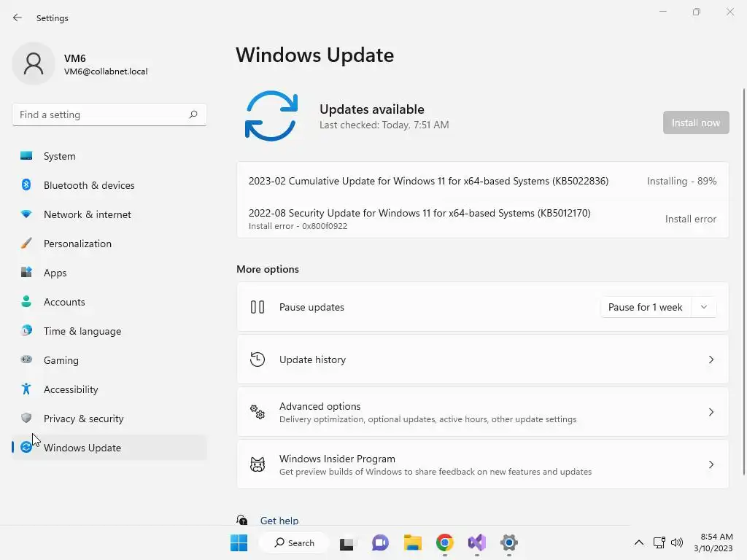Click the Accounts person icon in sidebar

point(26,301)
